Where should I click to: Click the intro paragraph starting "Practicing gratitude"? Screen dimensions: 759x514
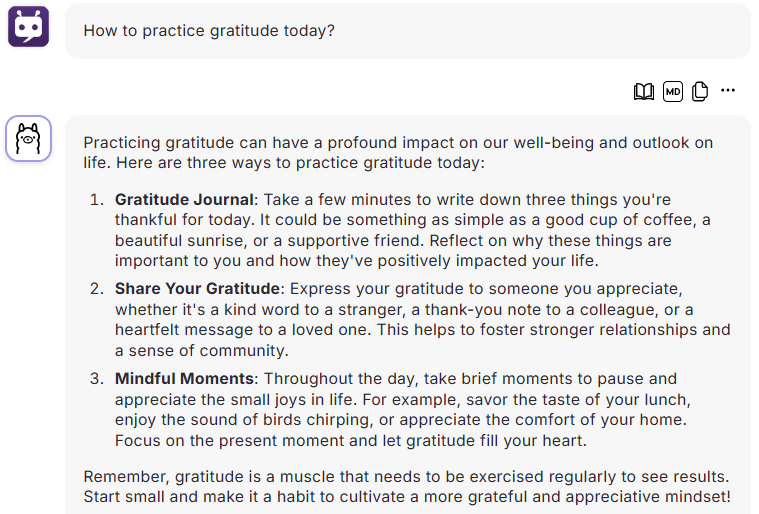pos(398,152)
